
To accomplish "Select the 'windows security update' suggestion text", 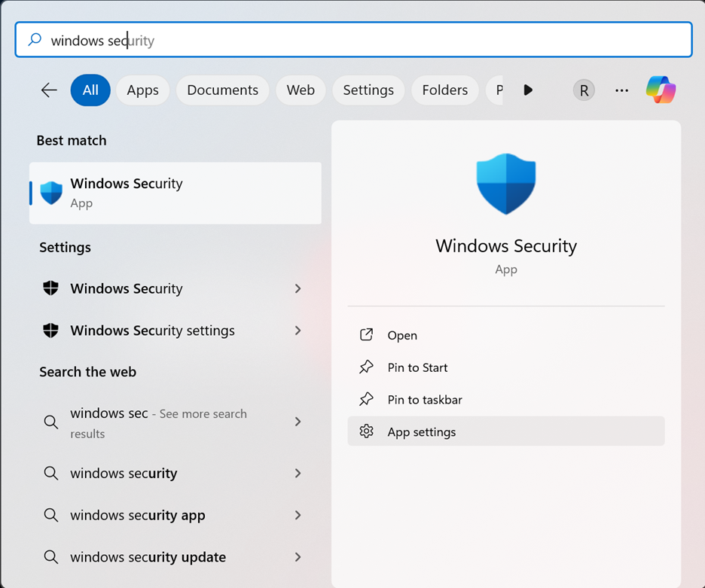I will (x=148, y=557).
